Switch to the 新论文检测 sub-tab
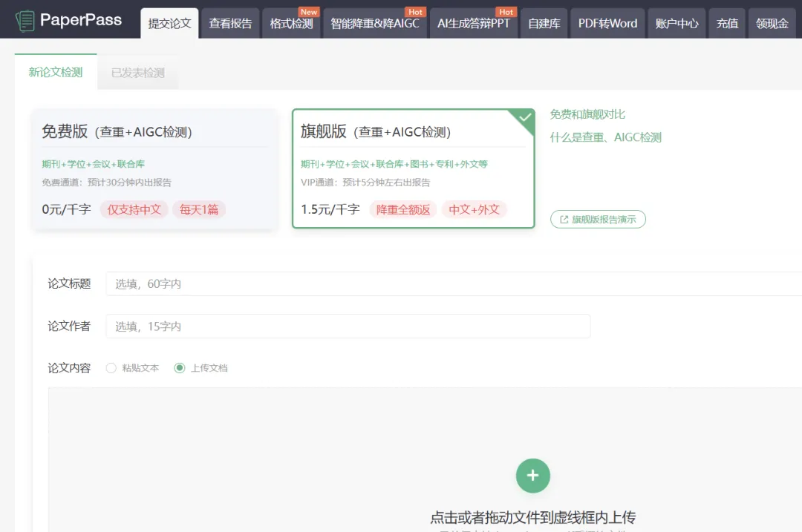 [x=55, y=72]
